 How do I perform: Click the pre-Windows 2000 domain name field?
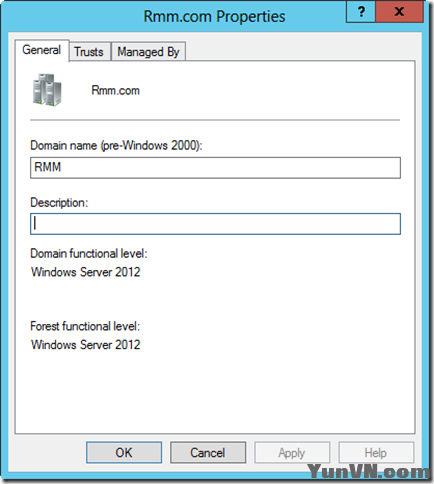[x=215, y=168]
